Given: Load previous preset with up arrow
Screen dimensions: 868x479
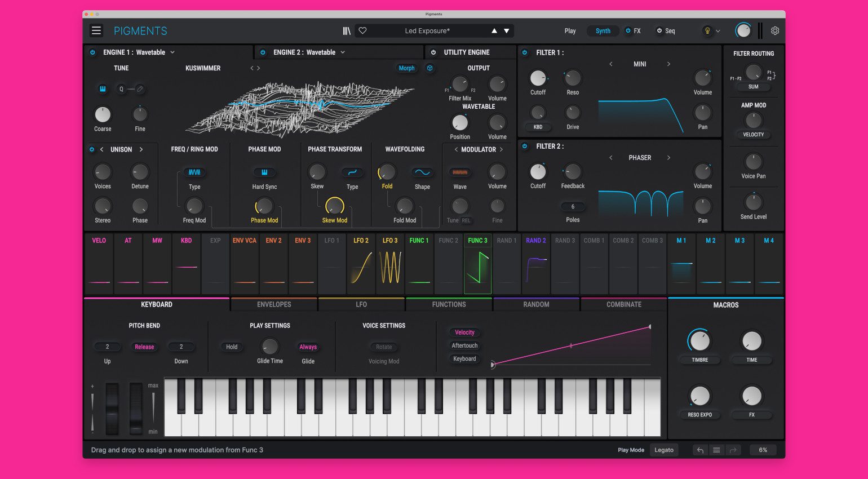Looking at the screenshot, I should coord(494,31).
